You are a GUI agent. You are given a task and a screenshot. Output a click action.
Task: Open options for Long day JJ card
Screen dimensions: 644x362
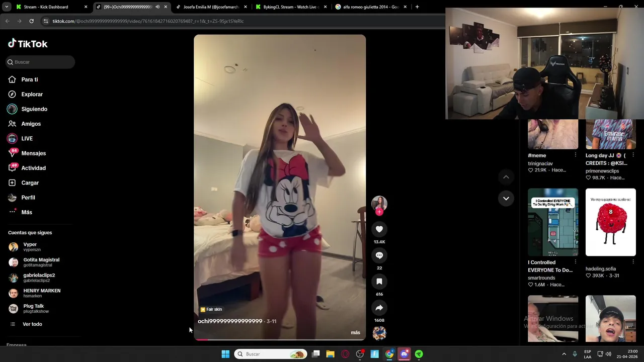pyautogui.click(x=633, y=155)
